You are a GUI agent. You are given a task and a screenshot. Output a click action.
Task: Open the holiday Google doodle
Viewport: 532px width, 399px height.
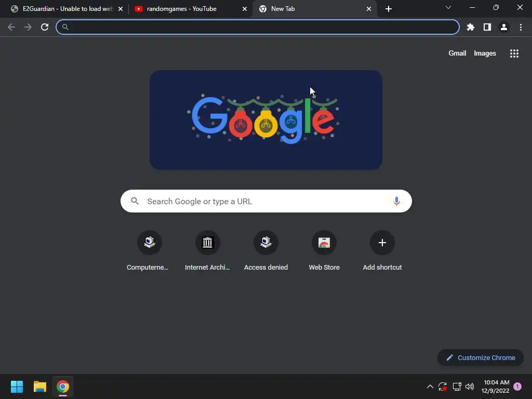pos(266,120)
